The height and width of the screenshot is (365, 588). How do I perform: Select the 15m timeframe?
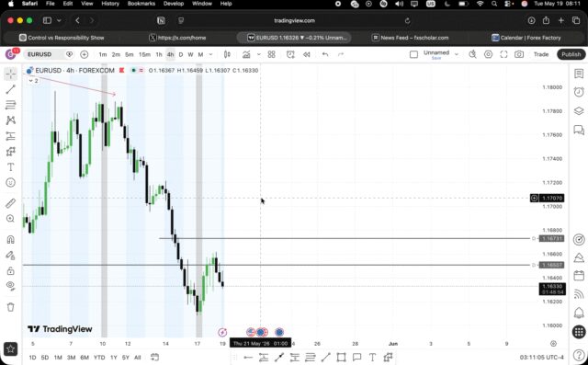(x=144, y=54)
